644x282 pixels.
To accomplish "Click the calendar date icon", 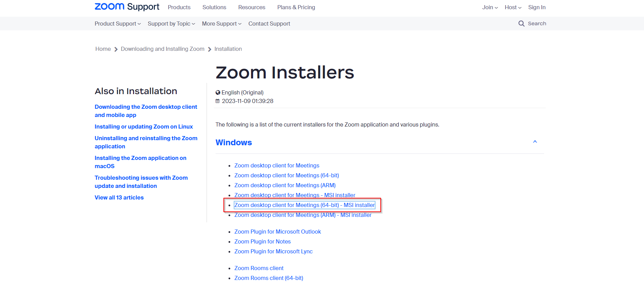I will click(x=218, y=101).
